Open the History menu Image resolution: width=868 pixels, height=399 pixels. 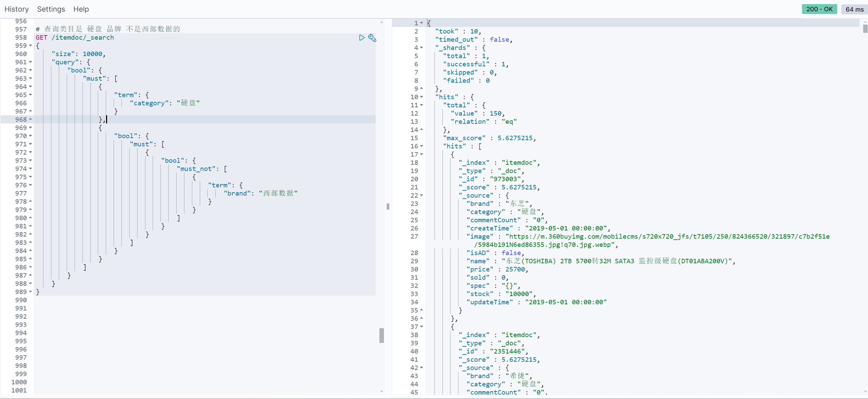16,9
